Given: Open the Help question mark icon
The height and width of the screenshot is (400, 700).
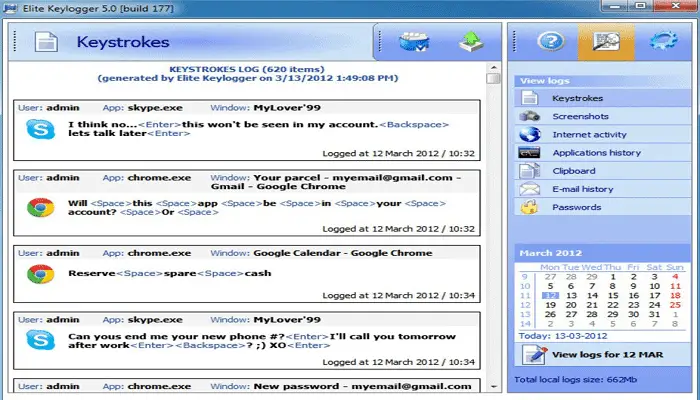Looking at the screenshot, I should pyautogui.click(x=551, y=41).
